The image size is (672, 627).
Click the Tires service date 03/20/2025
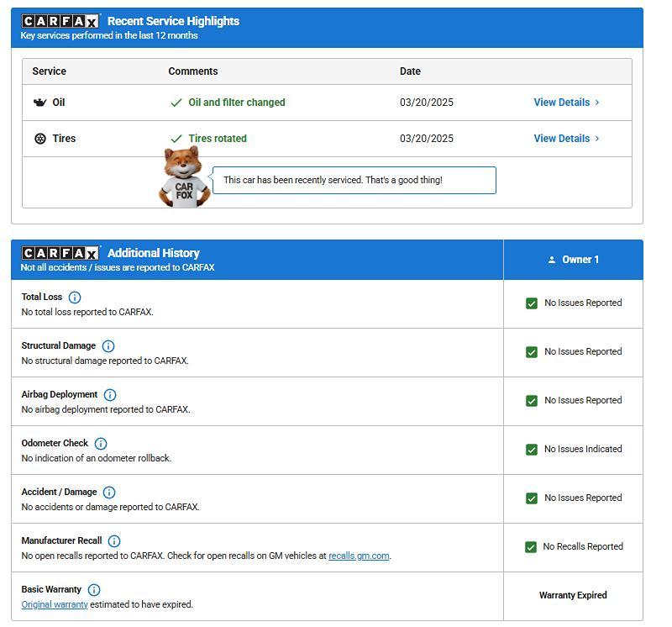pos(427,139)
